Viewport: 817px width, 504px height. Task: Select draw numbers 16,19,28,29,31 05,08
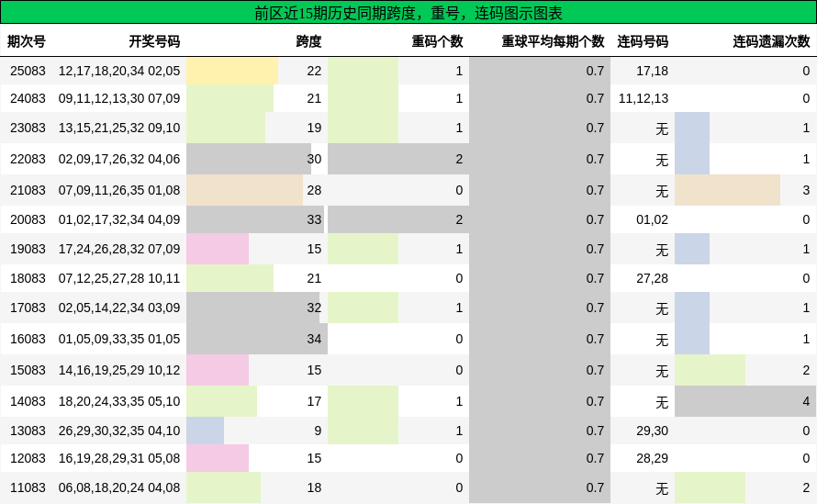tap(119, 458)
